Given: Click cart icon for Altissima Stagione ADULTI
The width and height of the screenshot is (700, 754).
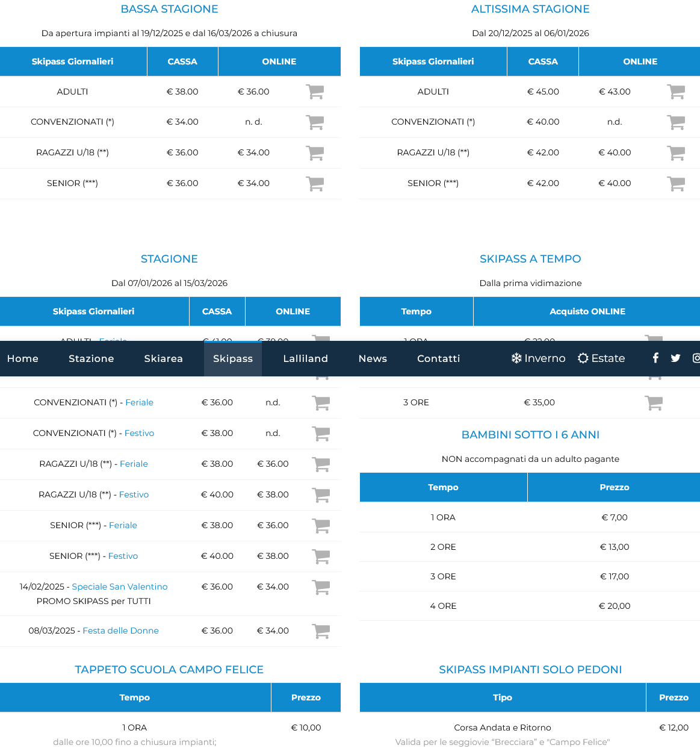Looking at the screenshot, I should (x=676, y=92).
